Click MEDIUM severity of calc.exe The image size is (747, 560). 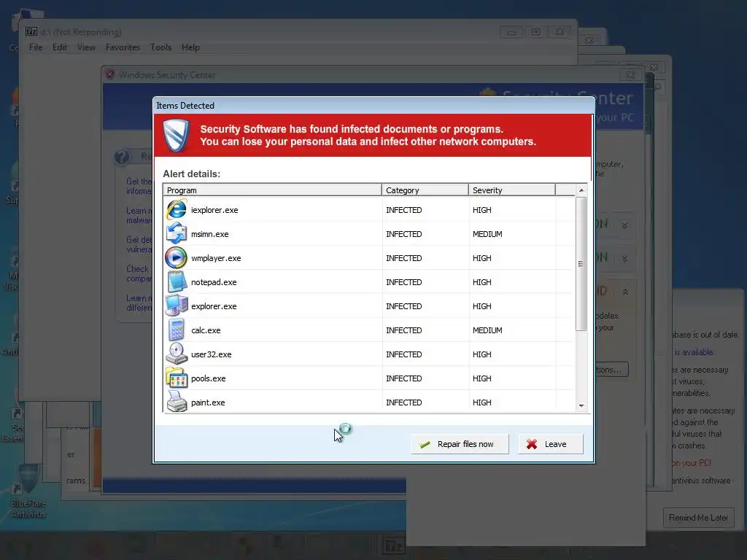point(487,330)
